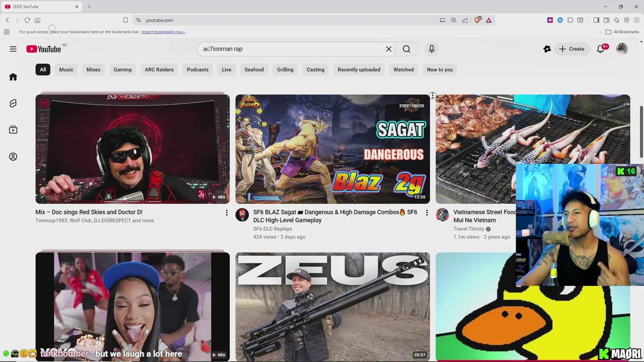The height and width of the screenshot is (362, 644).
Task: Open the SF6 DLC Replays channel avatar
Action: (242, 215)
